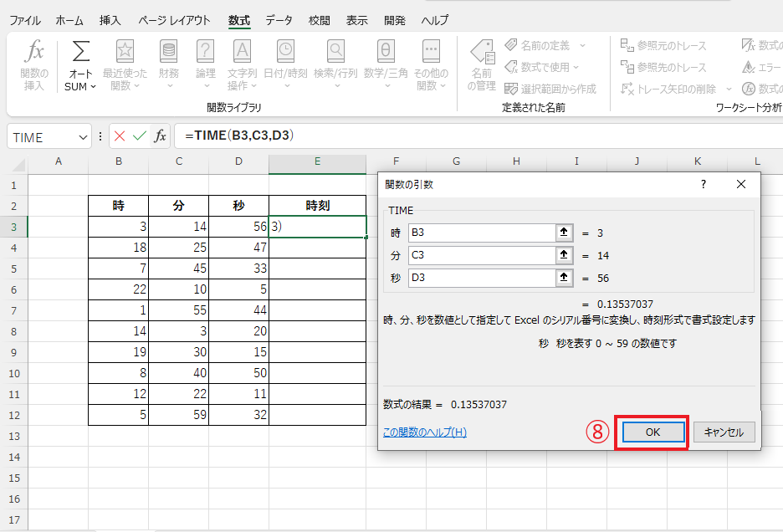The width and height of the screenshot is (783, 532).
Task: Open formula bar options (three dots)
Action: (100, 136)
